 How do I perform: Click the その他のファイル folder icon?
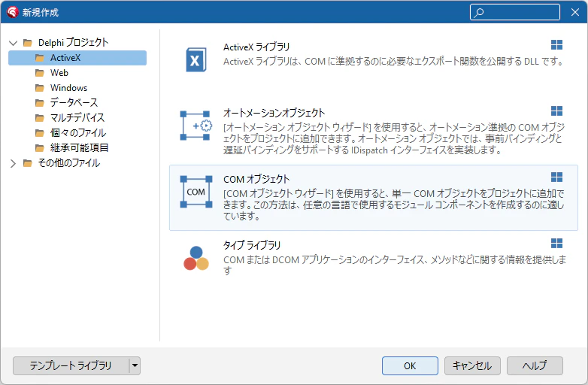(x=27, y=163)
